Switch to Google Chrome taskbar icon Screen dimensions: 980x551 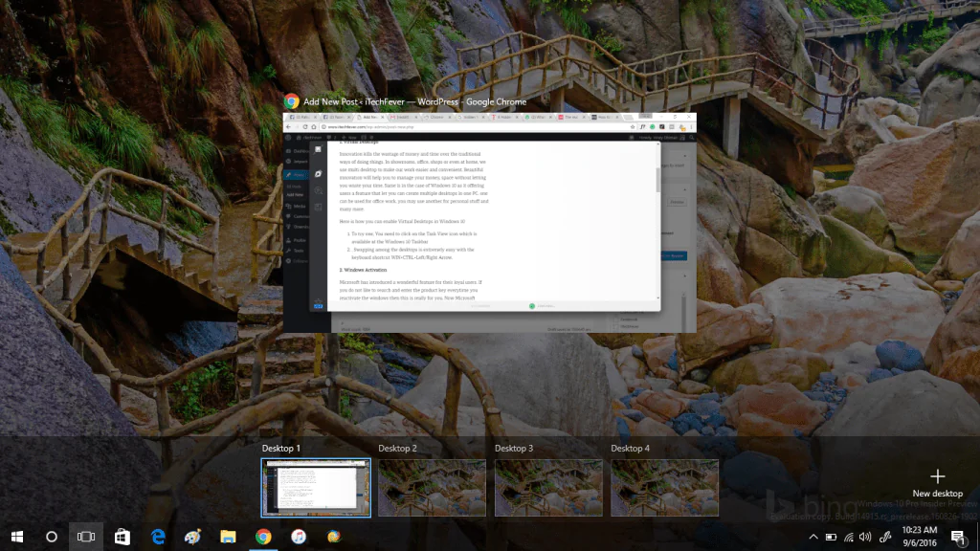263,537
